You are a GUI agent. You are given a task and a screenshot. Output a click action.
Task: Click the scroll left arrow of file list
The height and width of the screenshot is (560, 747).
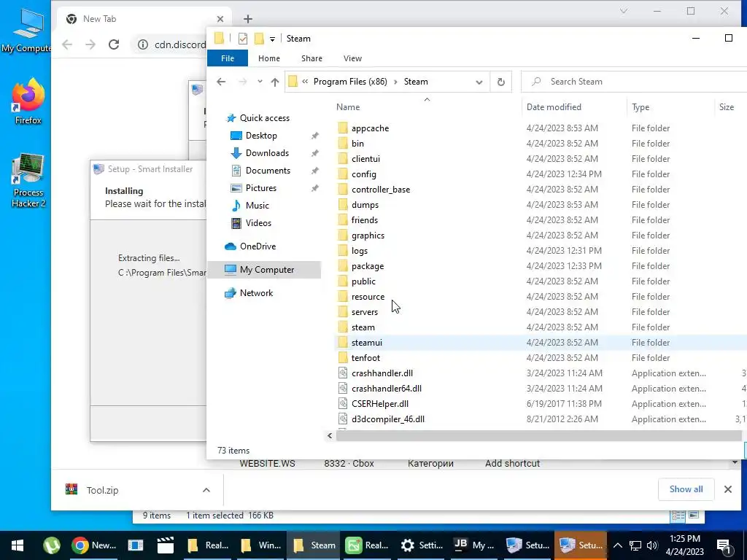330,435
